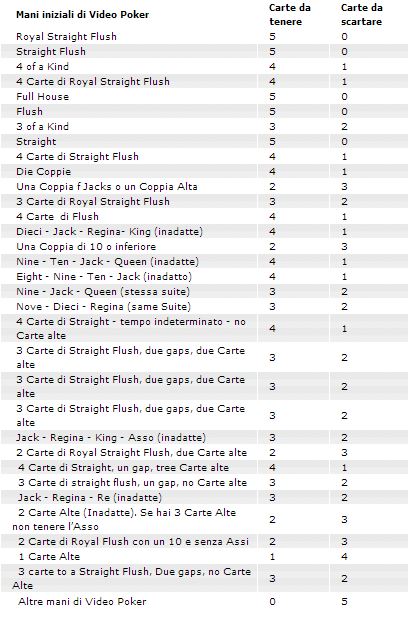Screen dimensions: 412x617
Task: Click 'Una Coppia f Jacks o un Coppia Alta'
Action: 107,187
